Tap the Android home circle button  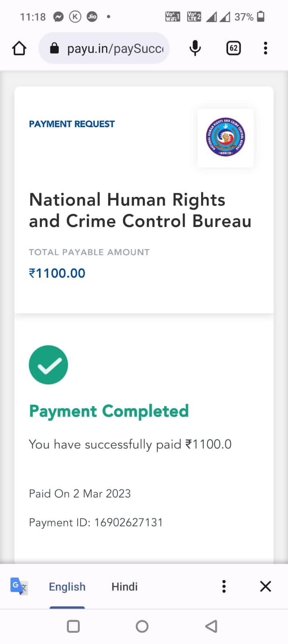point(142,626)
